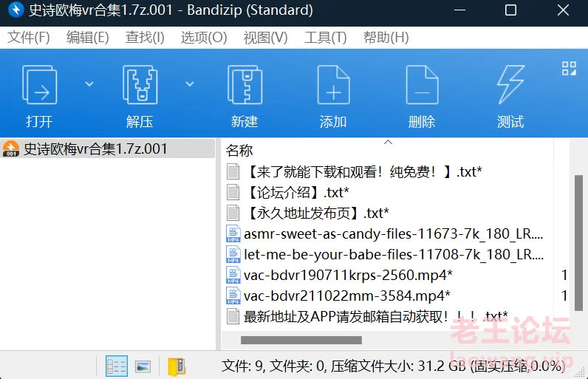The image size is (588, 379).
Task: Click the yellow archive folder icon in status bar
Action: pos(177,366)
